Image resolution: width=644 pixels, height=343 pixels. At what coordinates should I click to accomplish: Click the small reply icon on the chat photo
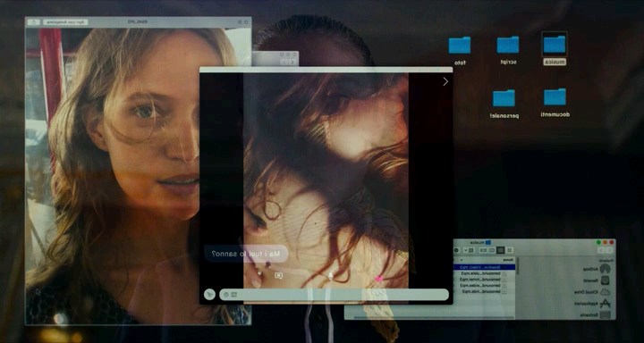tap(278, 276)
